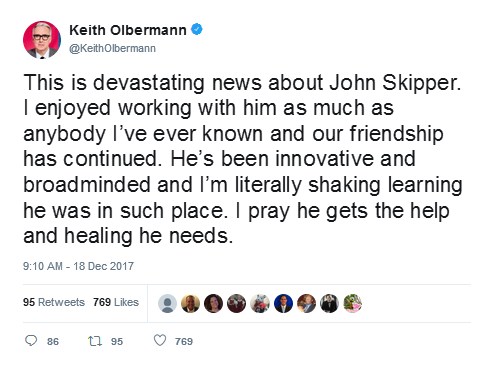This screenshot has width=492, height=368.
Task: Open Keith Olbermann's profile picture
Action: coord(42,40)
